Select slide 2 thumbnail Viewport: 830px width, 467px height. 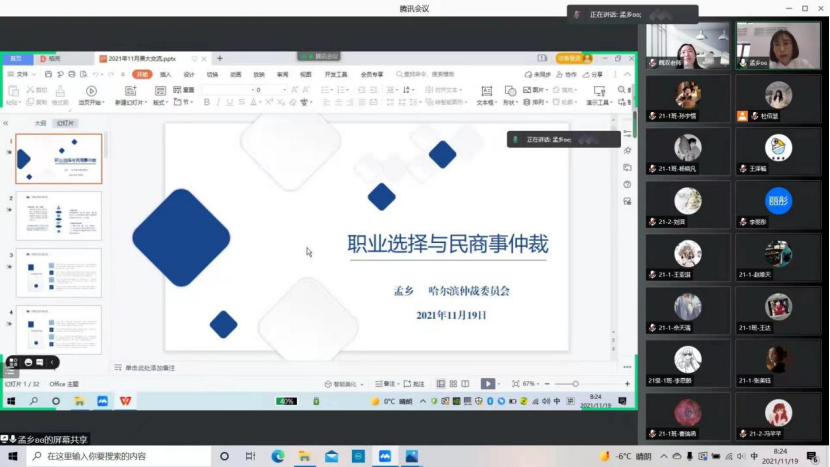(x=59, y=216)
